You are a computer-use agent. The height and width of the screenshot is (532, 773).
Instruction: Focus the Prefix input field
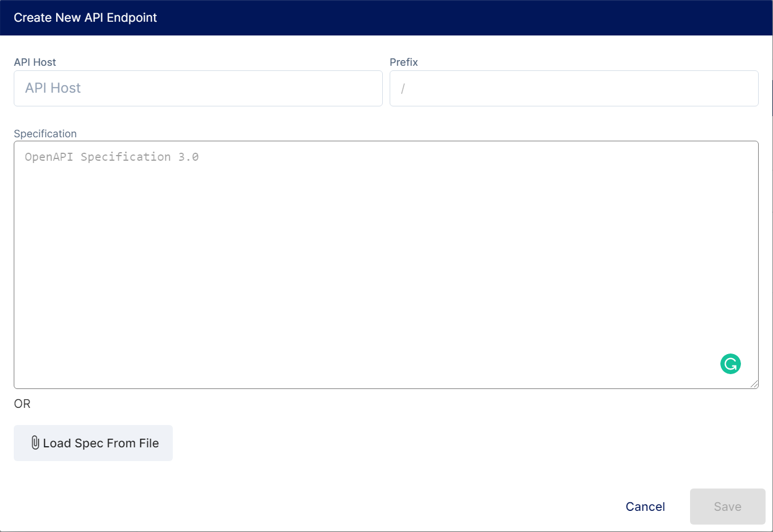coord(574,88)
